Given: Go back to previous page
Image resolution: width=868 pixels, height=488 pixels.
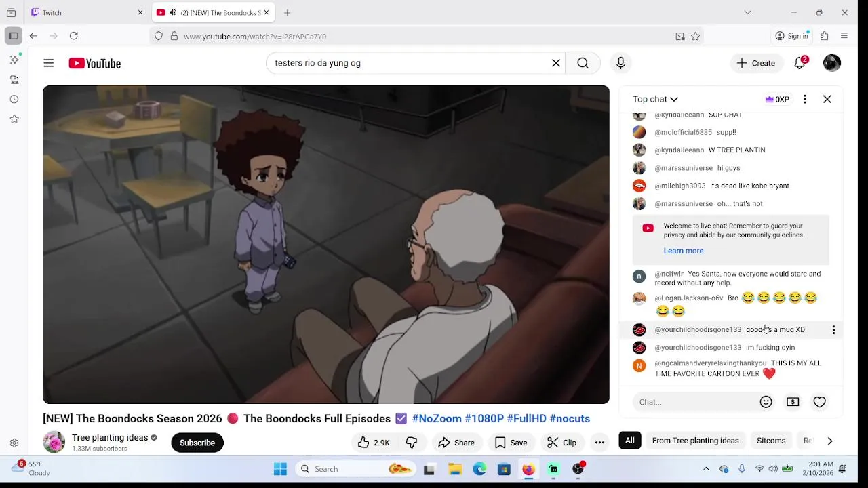Looking at the screenshot, I should [x=33, y=36].
